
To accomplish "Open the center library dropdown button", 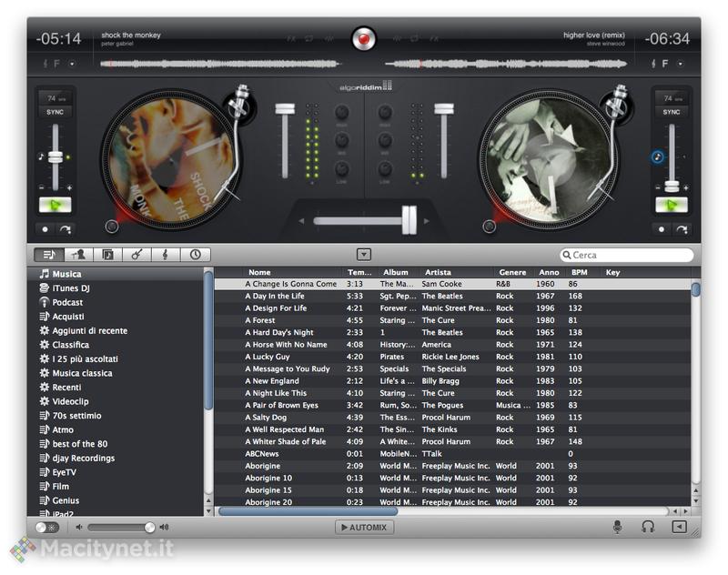I will [364, 255].
